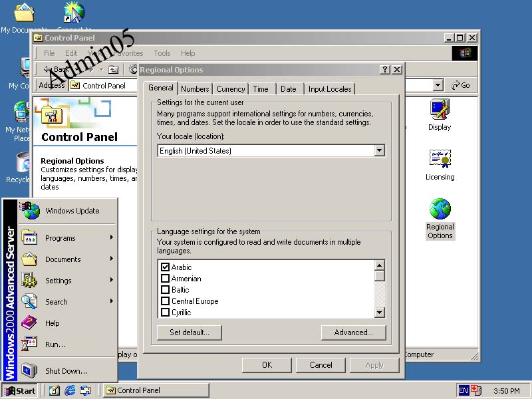Click Shut Down... in Start menu
Screen dimensions: 532x399
pyautogui.click(x=65, y=371)
